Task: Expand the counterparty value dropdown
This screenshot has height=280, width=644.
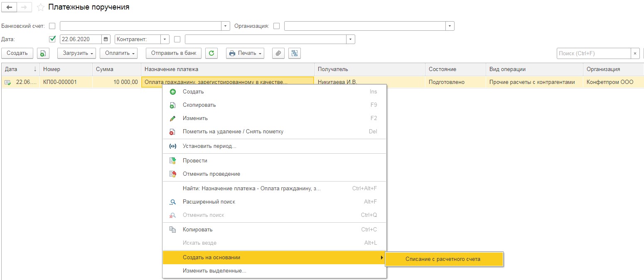Action: point(351,39)
